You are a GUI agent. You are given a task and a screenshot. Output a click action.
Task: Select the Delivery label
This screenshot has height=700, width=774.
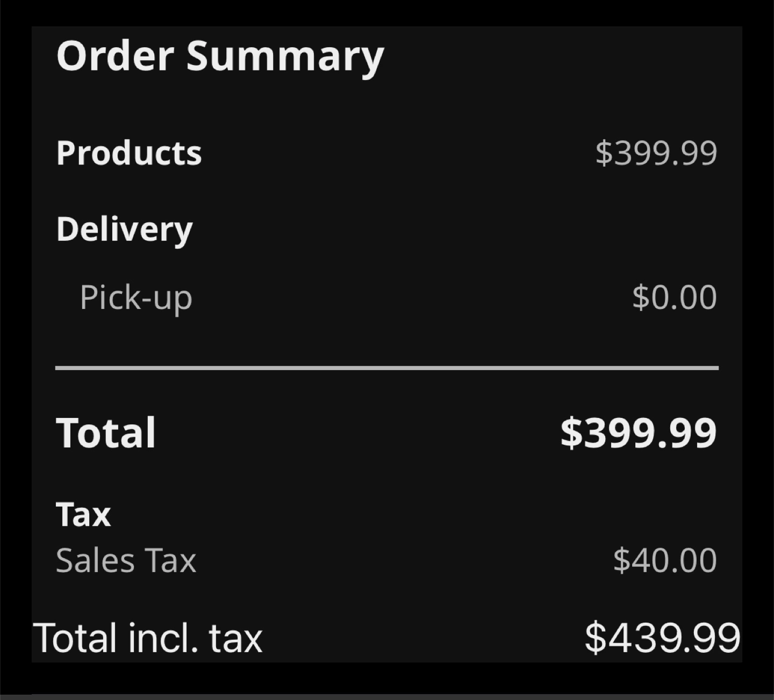click(125, 230)
